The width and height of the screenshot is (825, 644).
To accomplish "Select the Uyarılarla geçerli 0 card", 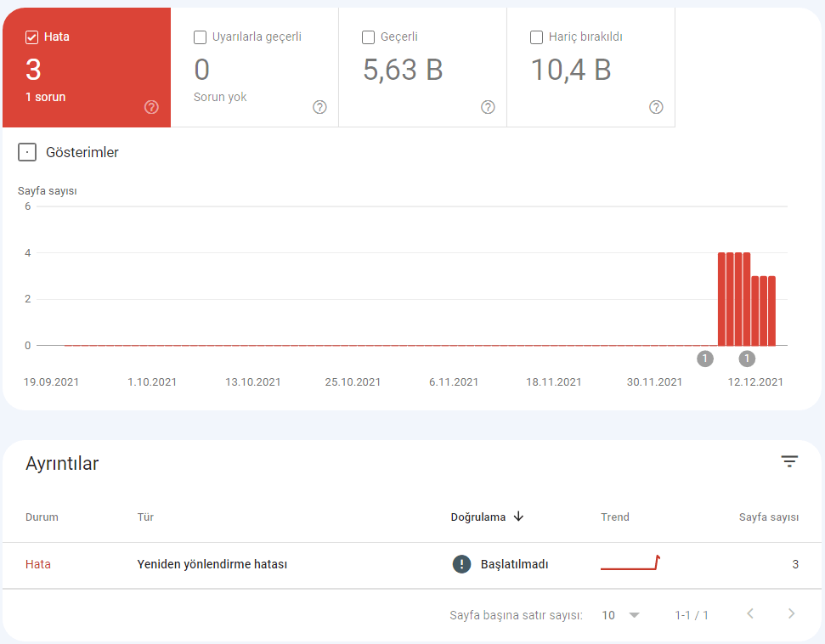I will click(x=255, y=67).
